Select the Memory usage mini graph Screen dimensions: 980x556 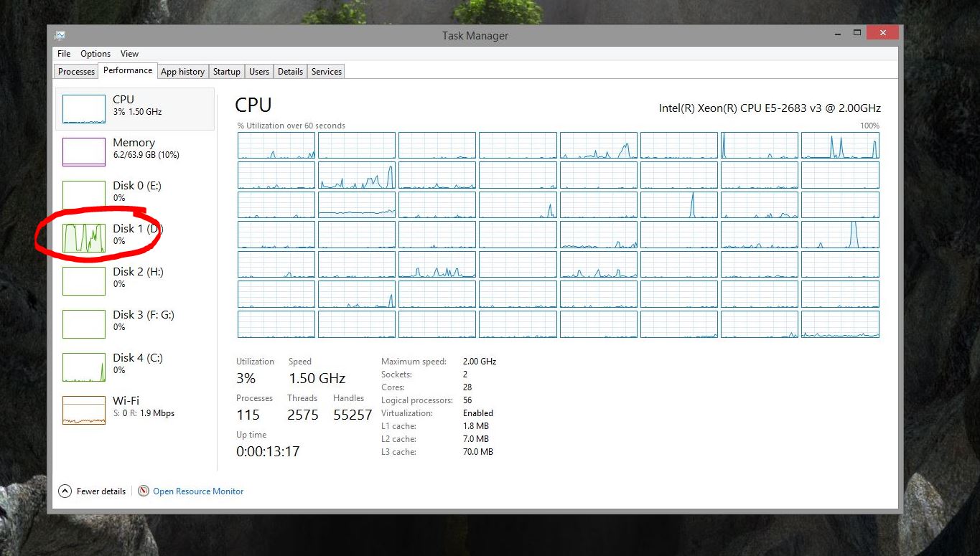pyautogui.click(x=84, y=152)
